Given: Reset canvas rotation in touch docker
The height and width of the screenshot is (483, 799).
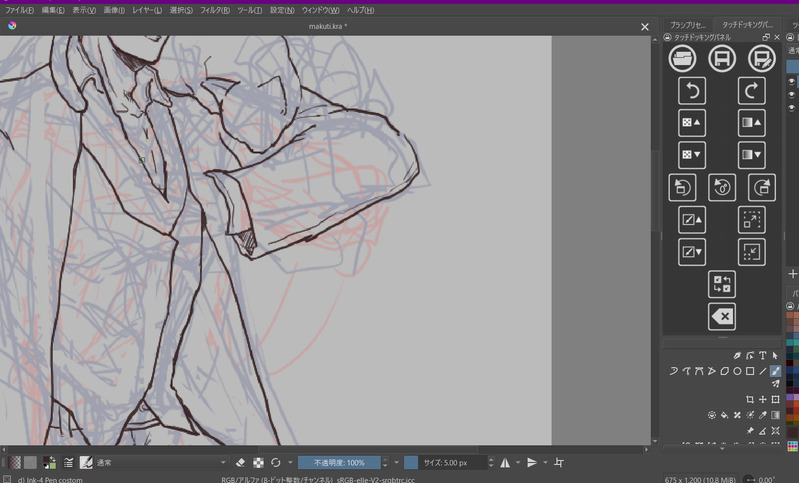Looking at the screenshot, I should pyautogui.click(x=722, y=187).
